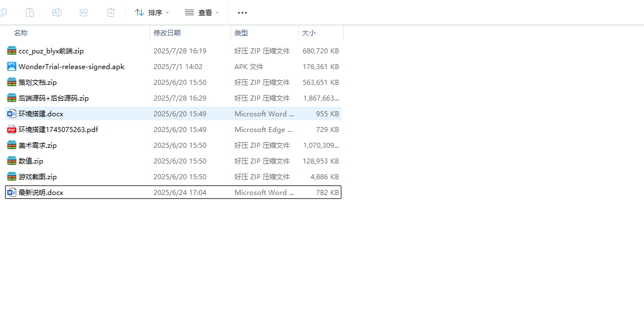Image resolution: width=644 pixels, height=322 pixels.
Task: Click the zip icon of 美术需求.zip
Action: (12, 145)
